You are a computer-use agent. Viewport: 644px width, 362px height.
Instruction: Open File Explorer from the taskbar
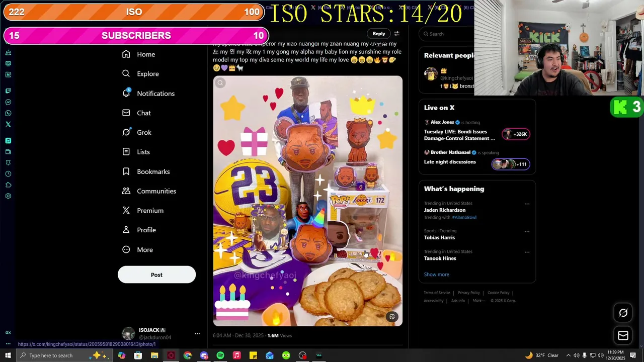tap(154, 355)
